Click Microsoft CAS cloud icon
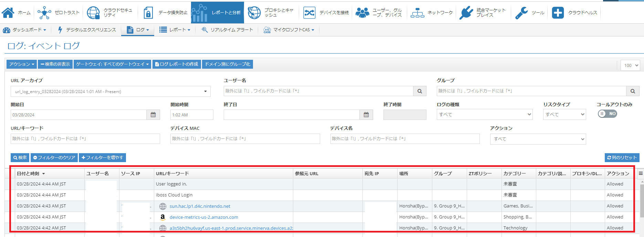This screenshot has width=644, height=237. click(x=267, y=30)
